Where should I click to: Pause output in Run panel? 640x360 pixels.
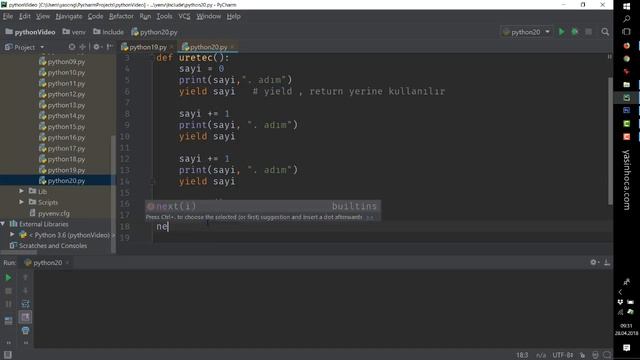coord(8,304)
